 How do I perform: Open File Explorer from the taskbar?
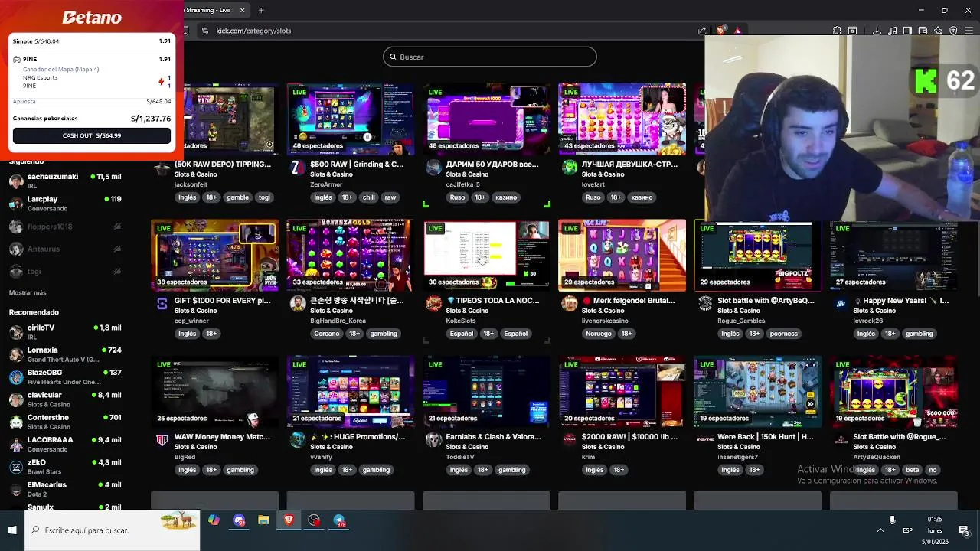click(x=263, y=520)
